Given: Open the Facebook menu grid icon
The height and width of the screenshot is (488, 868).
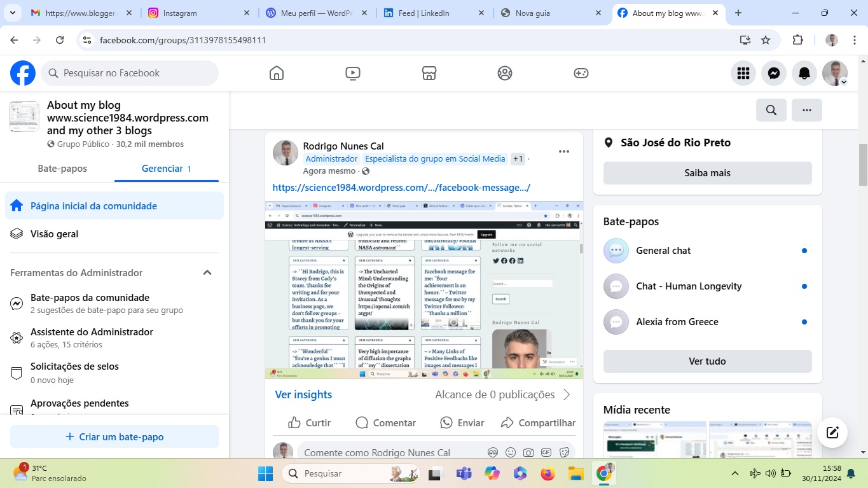Looking at the screenshot, I should tap(743, 73).
